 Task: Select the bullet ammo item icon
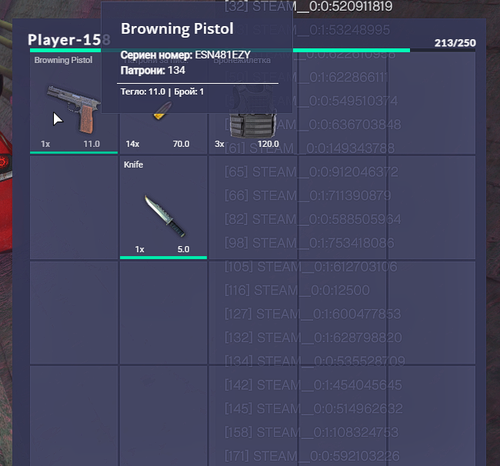(x=163, y=112)
